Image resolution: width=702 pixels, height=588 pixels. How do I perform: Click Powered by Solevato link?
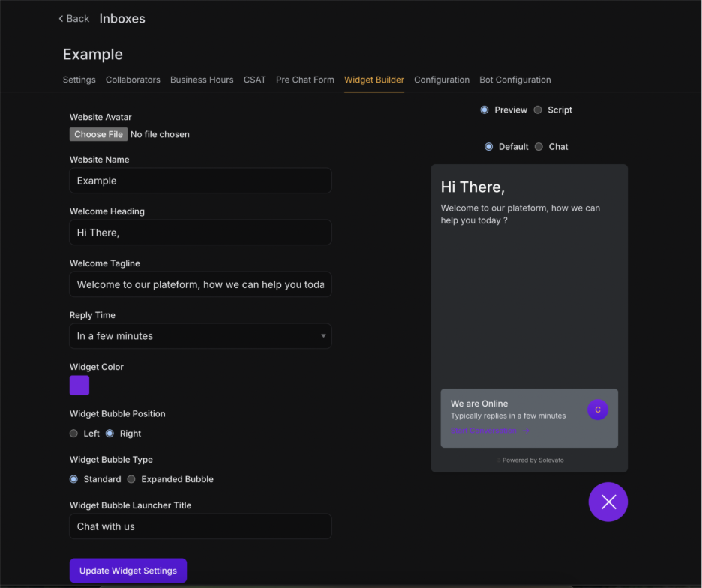532,460
